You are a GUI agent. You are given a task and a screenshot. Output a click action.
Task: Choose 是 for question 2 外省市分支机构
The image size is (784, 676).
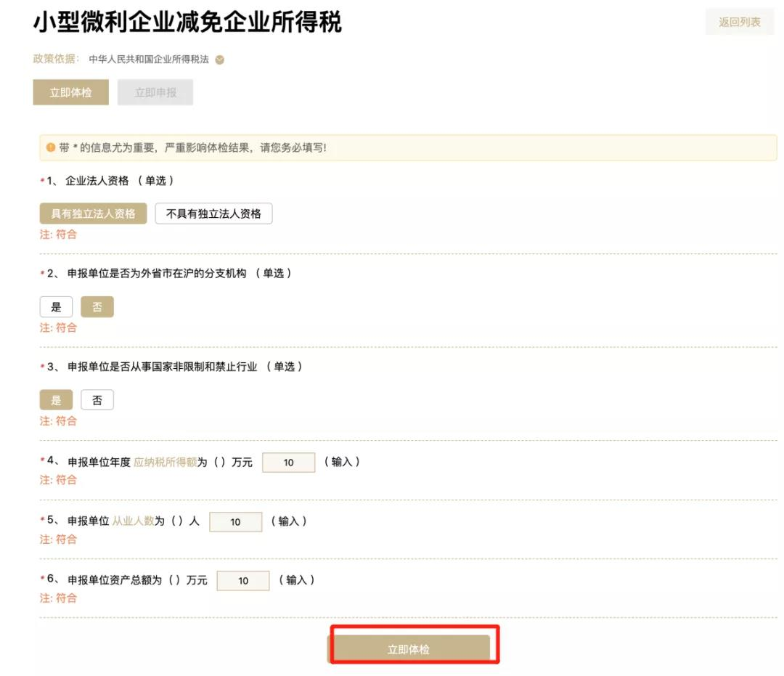pos(56,306)
